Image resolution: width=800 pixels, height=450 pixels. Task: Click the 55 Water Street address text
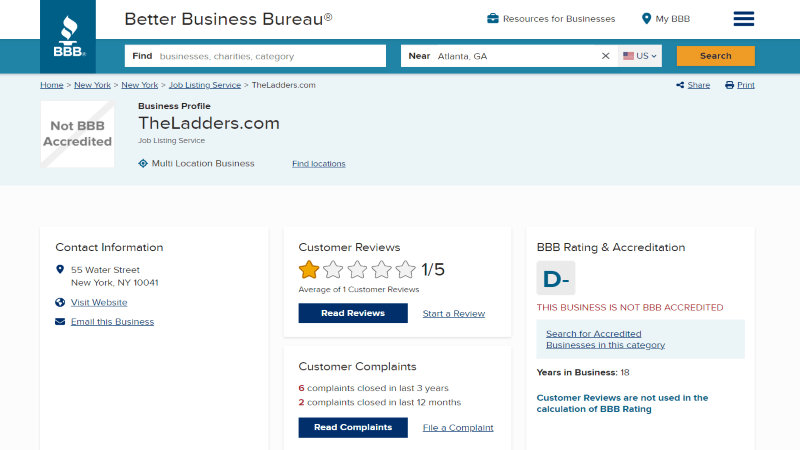105,269
